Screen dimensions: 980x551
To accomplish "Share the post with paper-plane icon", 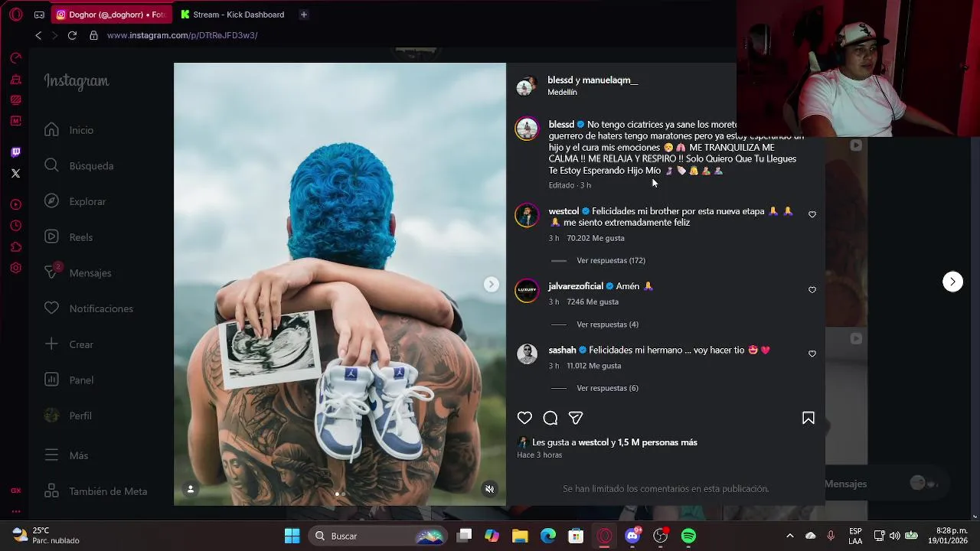I will coord(576,418).
